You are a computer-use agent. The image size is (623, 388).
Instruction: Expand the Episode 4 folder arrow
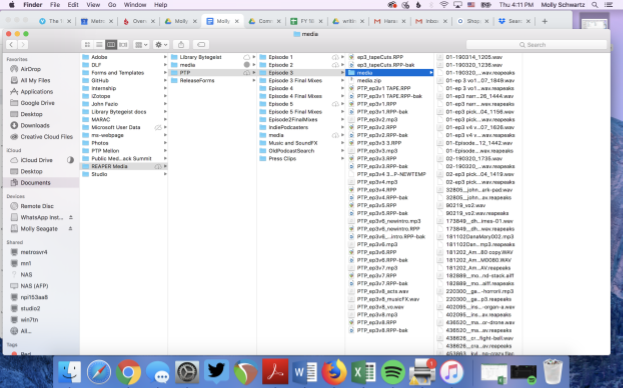(x=342, y=89)
